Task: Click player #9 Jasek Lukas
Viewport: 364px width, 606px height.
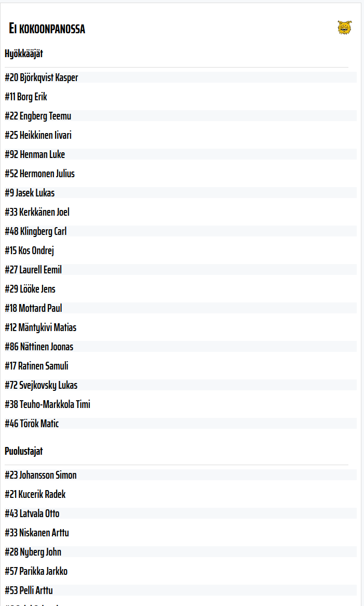Action: (30, 193)
